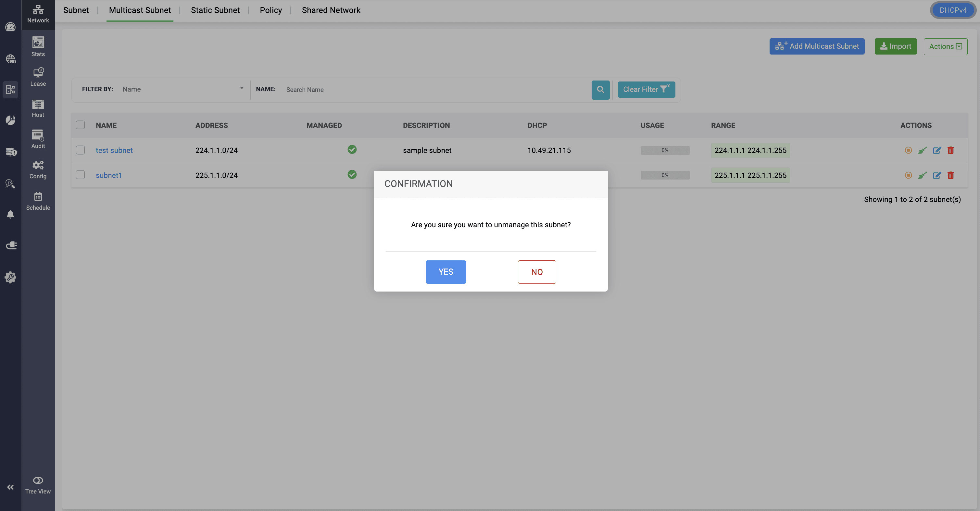Click the red delete icon for test subnet

(x=950, y=150)
